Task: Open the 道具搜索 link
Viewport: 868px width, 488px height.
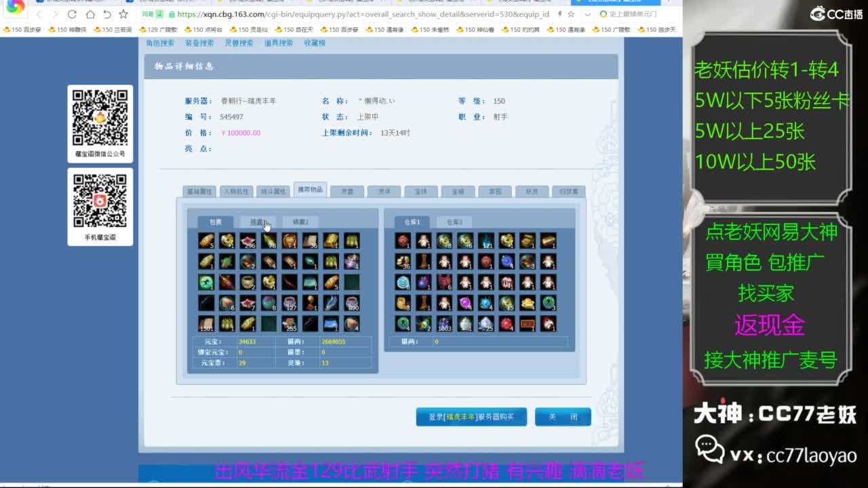Action: 278,43
